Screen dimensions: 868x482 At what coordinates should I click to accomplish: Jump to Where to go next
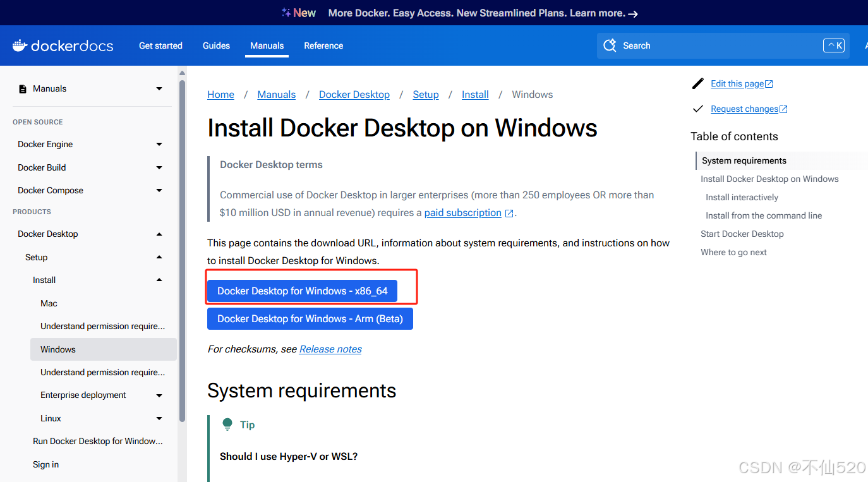tap(733, 252)
